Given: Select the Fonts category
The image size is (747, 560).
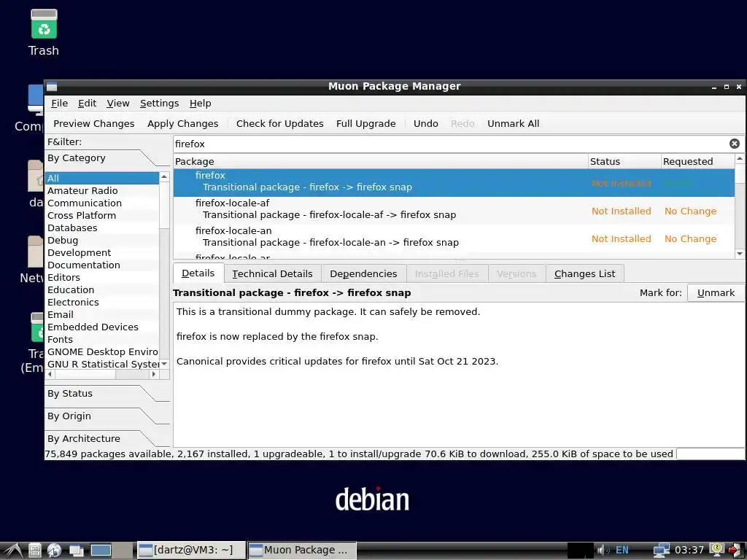Looking at the screenshot, I should coord(102,339).
